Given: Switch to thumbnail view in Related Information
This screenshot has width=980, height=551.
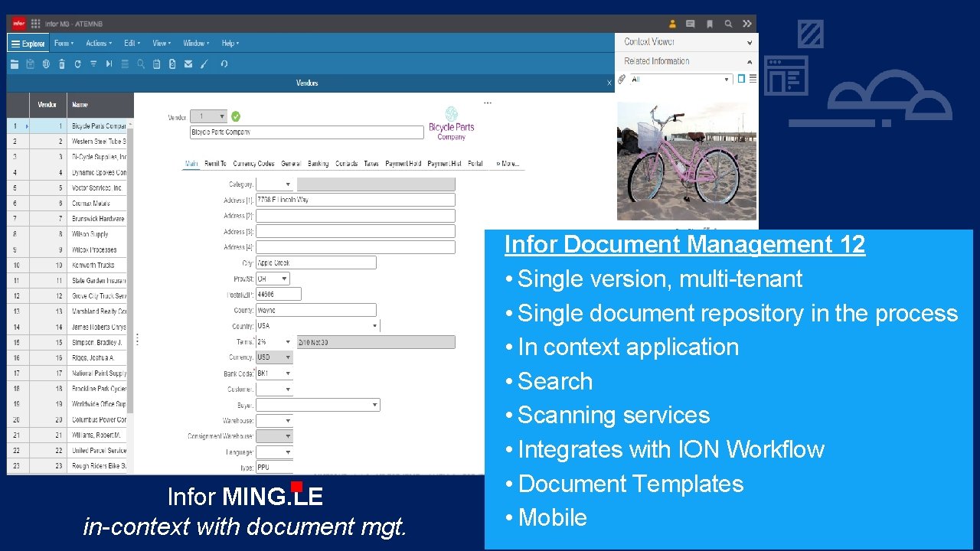Looking at the screenshot, I should [x=741, y=79].
